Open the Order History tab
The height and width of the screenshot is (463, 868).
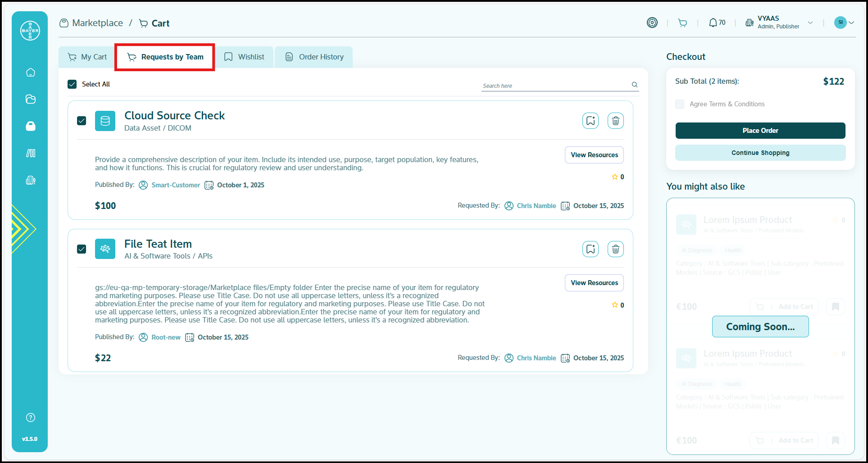314,57
